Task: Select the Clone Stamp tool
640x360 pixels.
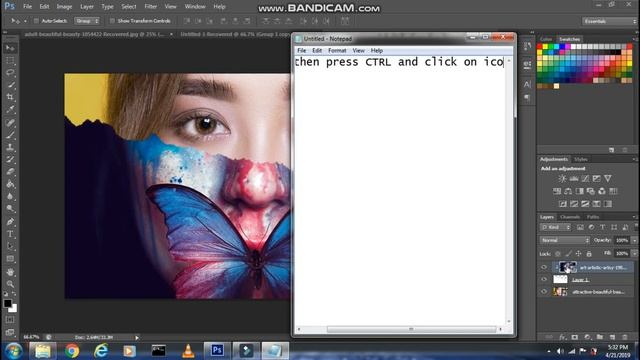Action: pos(10,147)
